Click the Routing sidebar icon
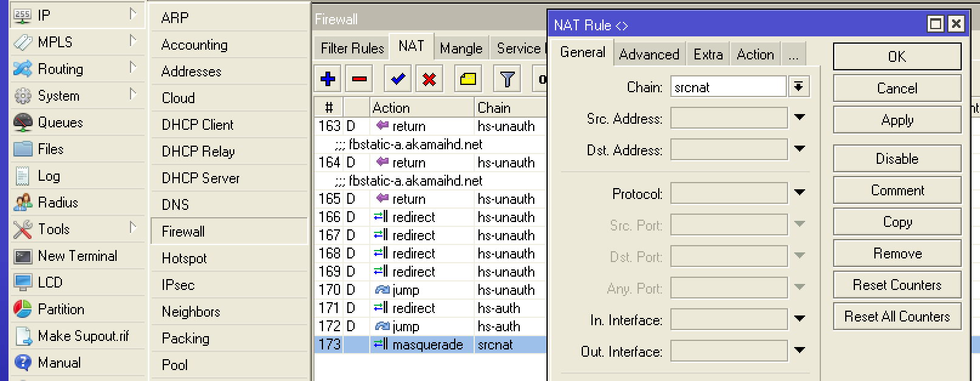This screenshot has width=980, height=381. (22, 69)
